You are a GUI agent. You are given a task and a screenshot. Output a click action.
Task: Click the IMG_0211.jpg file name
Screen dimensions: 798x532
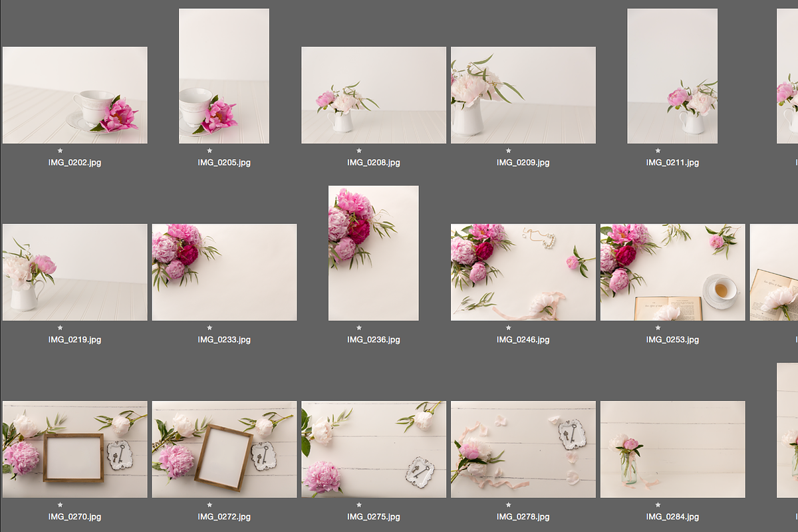tap(672, 162)
